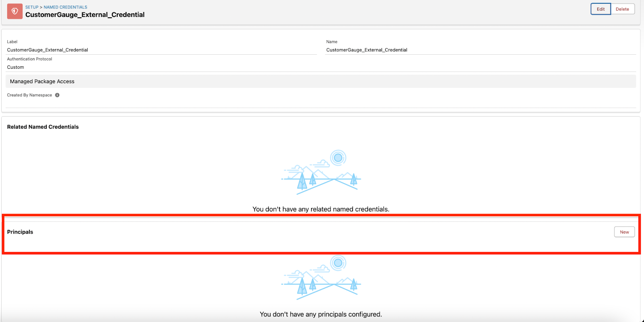Show info tooltip icon beside Created By Namespace
Image resolution: width=644 pixels, height=322 pixels.
tap(57, 95)
